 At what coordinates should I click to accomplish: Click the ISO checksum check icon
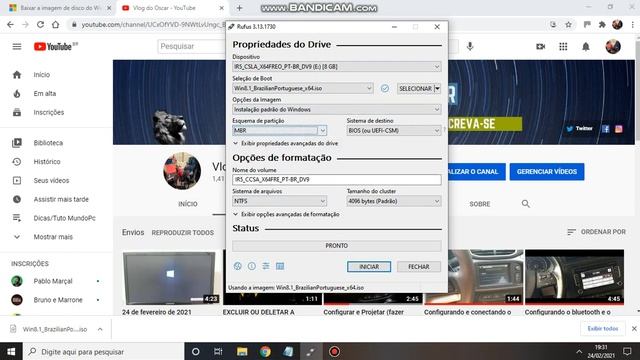[x=384, y=88]
